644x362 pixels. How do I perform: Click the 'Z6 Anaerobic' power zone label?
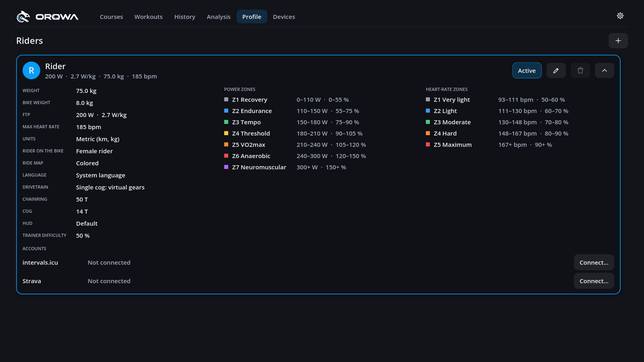click(x=251, y=156)
